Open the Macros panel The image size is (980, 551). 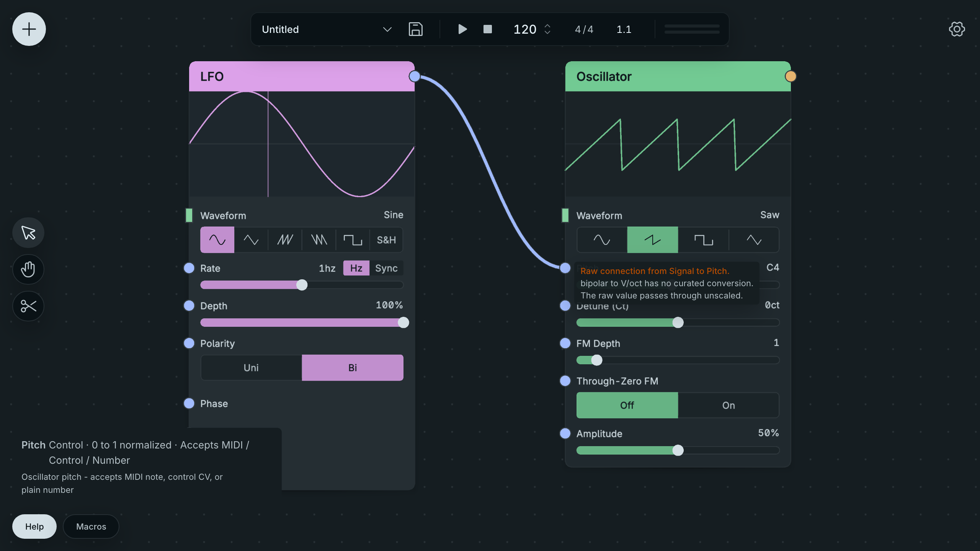click(x=91, y=527)
